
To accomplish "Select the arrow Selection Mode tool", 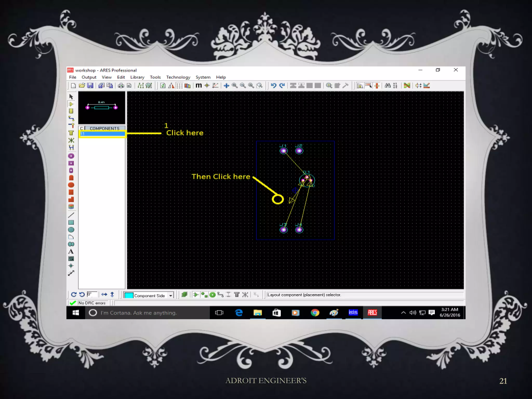I will click(x=71, y=97).
